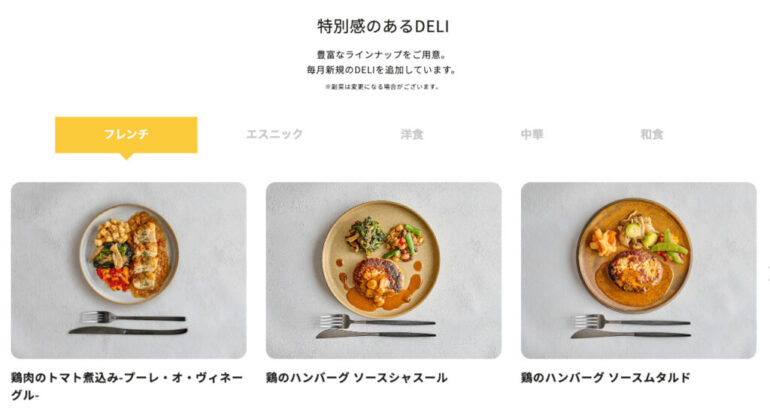Select the yellow フレンチ tab
Image resolution: width=770 pixels, height=411 pixels.
point(126,135)
